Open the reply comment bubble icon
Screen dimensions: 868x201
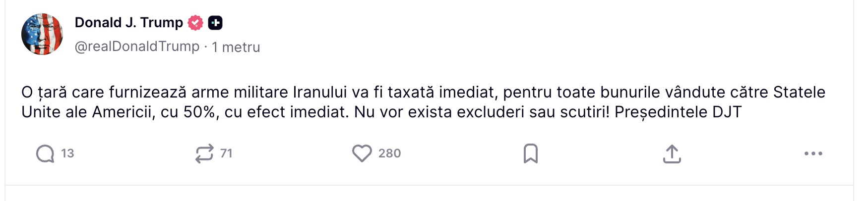click(x=45, y=153)
